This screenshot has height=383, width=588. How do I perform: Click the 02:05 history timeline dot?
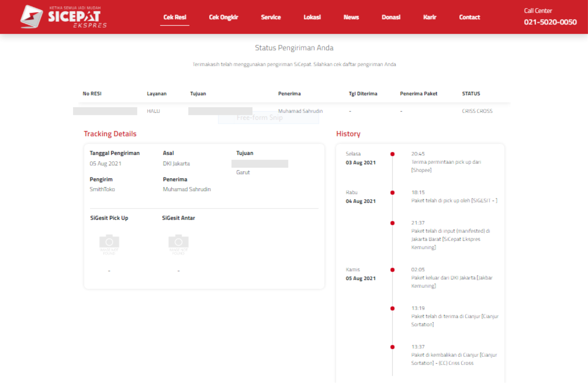pyautogui.click(x=392, y=270)
